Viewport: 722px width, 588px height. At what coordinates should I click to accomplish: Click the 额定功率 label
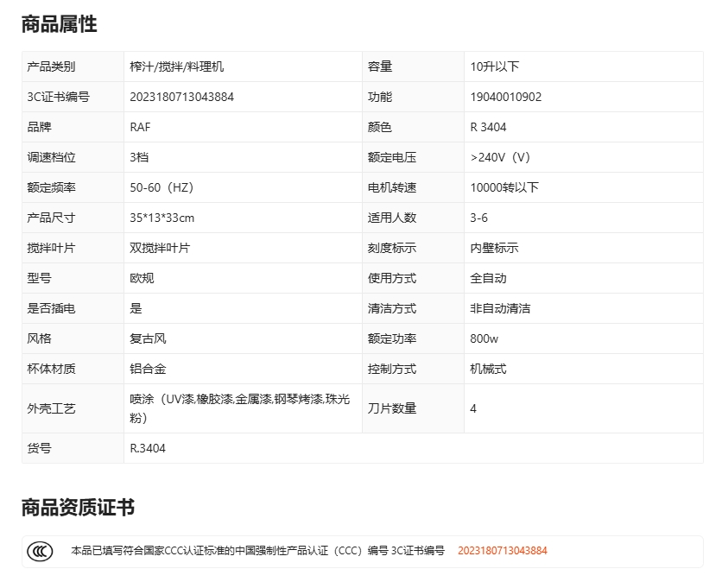click(x=392, y=338)
